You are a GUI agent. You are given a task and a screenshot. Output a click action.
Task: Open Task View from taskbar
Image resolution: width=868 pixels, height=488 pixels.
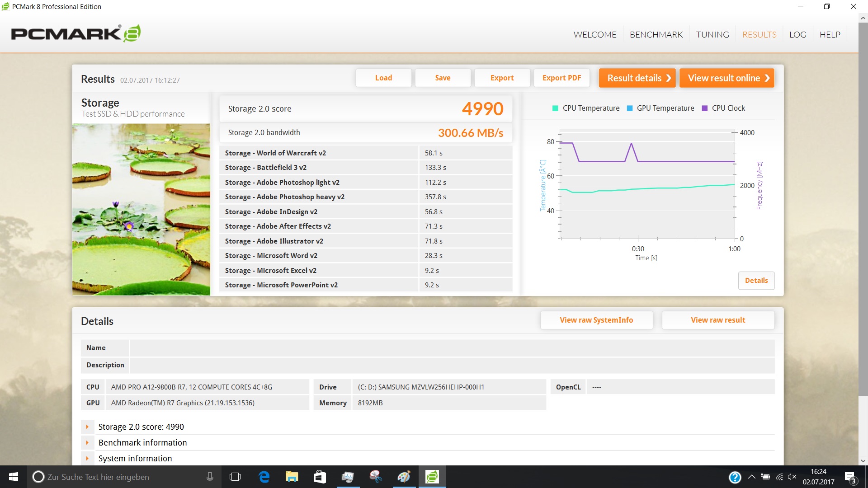[x=235, y=477]
